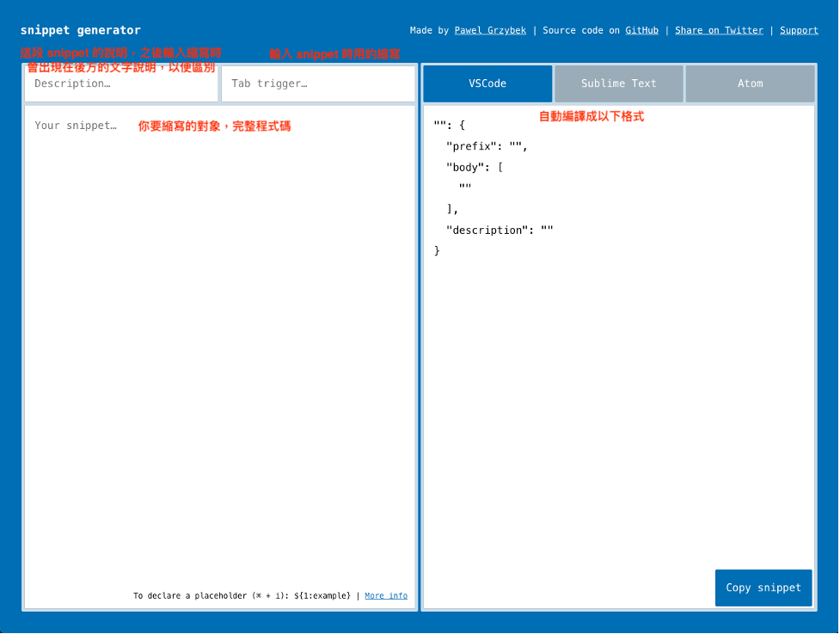Open the Share on Twitter link
This screenshot has height=634, width=840.
pyautogui.click(x=719, y=29)
